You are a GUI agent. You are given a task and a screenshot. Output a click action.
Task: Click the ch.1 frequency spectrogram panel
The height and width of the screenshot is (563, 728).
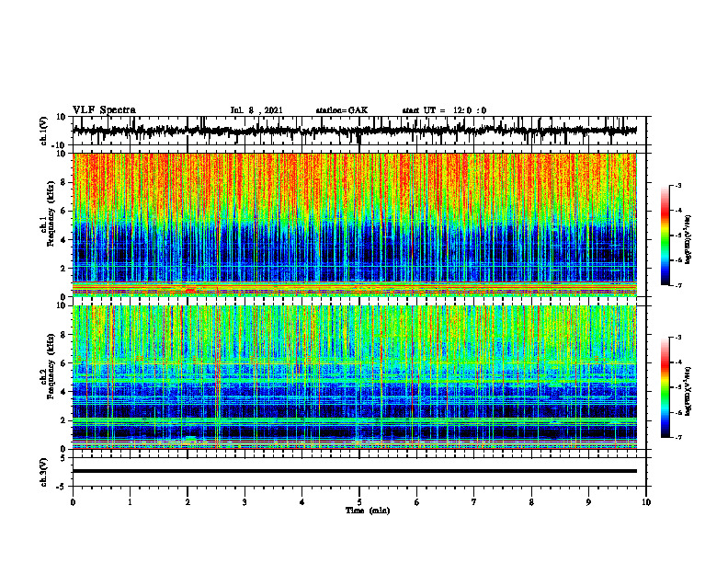(x=355, y=224)
